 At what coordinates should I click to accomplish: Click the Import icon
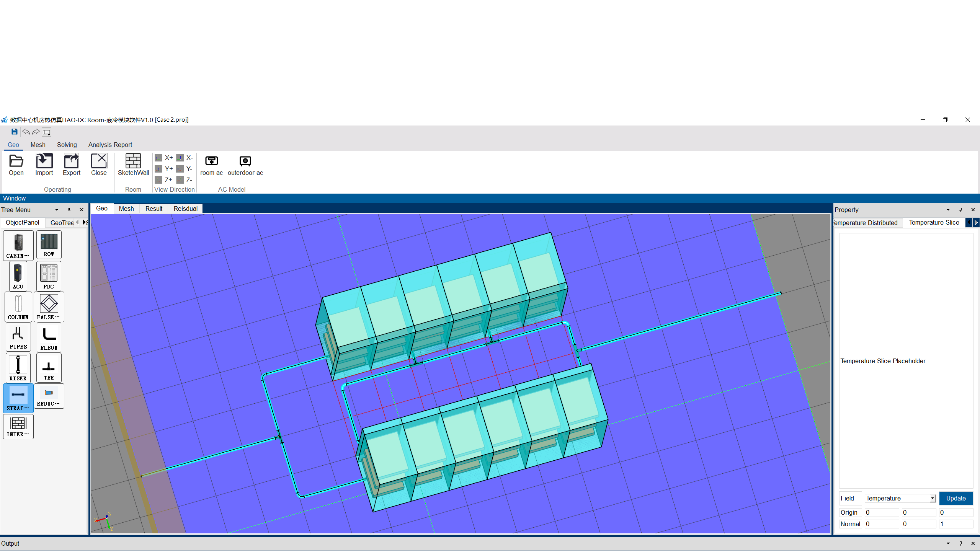[x=44, y=165]
